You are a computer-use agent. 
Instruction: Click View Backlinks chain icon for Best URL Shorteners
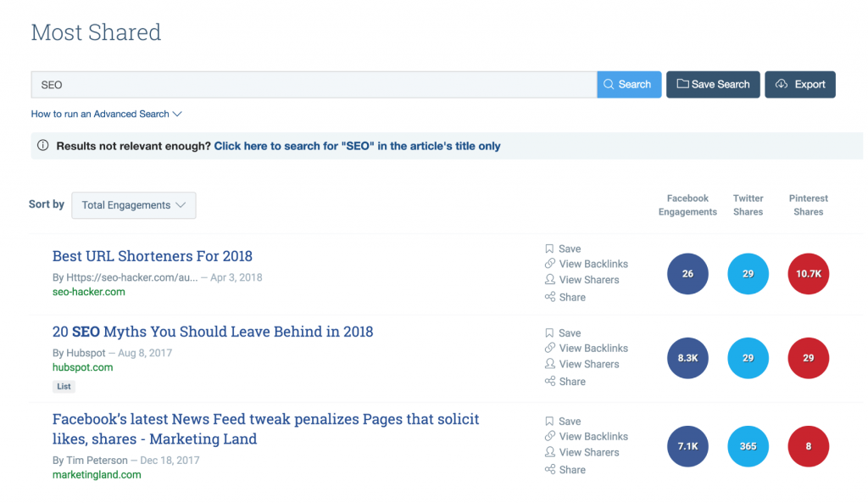point(549,264)
